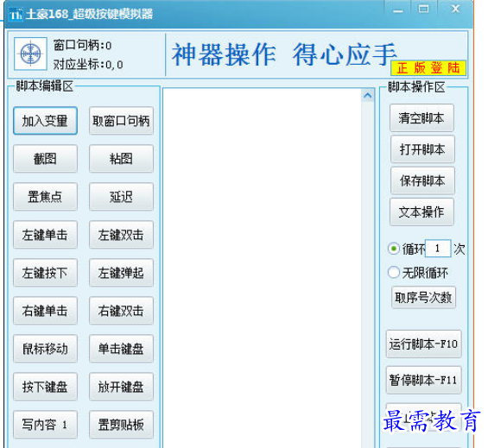488x448 pixels.
Task: Click the 写内容 button
Action: tap(45, 425)
